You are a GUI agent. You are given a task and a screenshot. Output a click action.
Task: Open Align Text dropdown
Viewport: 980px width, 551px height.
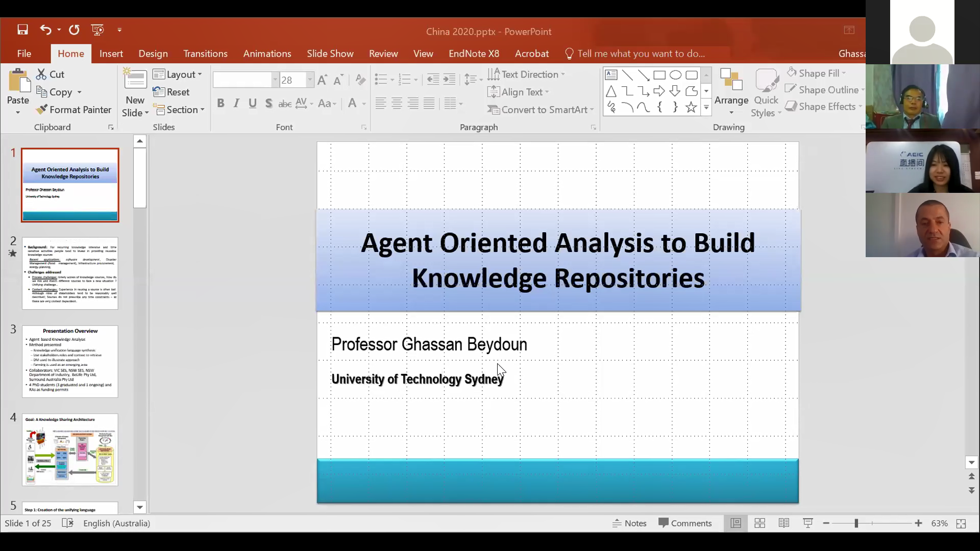coord(518,92)
